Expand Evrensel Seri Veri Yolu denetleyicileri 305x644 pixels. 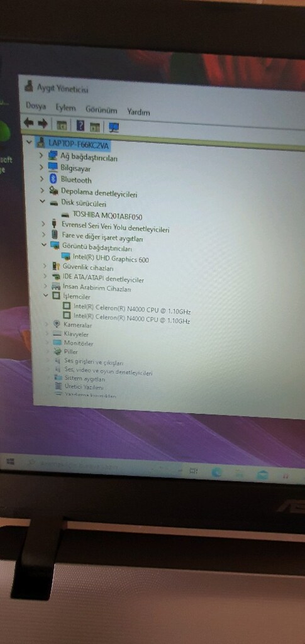pyautogui.click(x=43, y=223)
